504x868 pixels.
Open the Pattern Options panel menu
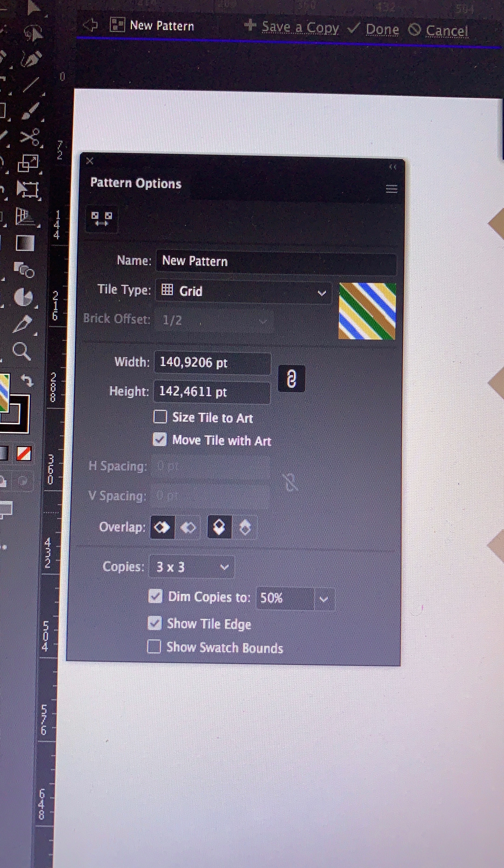(x=392, y=189)
